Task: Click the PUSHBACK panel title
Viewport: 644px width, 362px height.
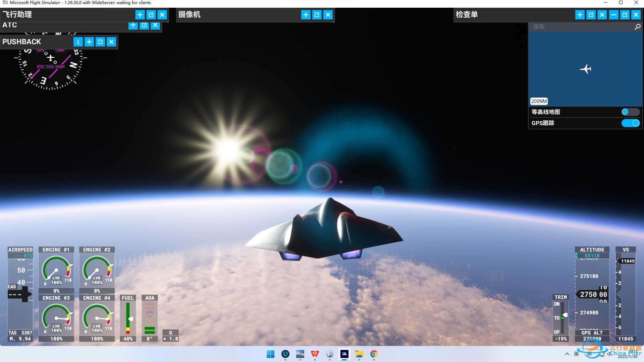Action: [x=22, y=42]
